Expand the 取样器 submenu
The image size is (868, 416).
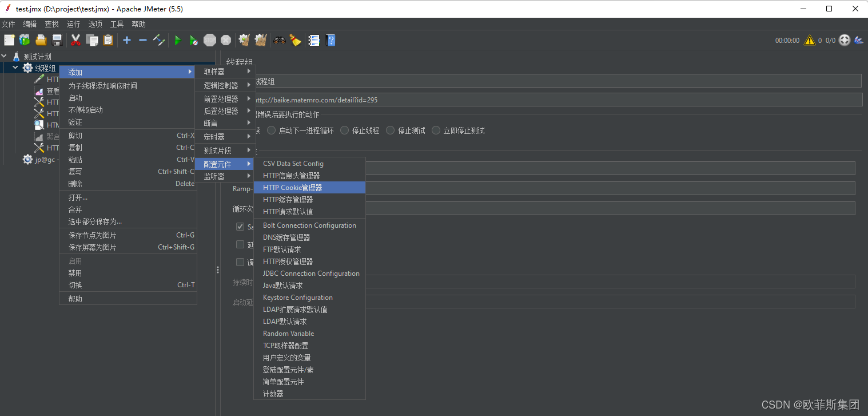click(x=224, y=72)
